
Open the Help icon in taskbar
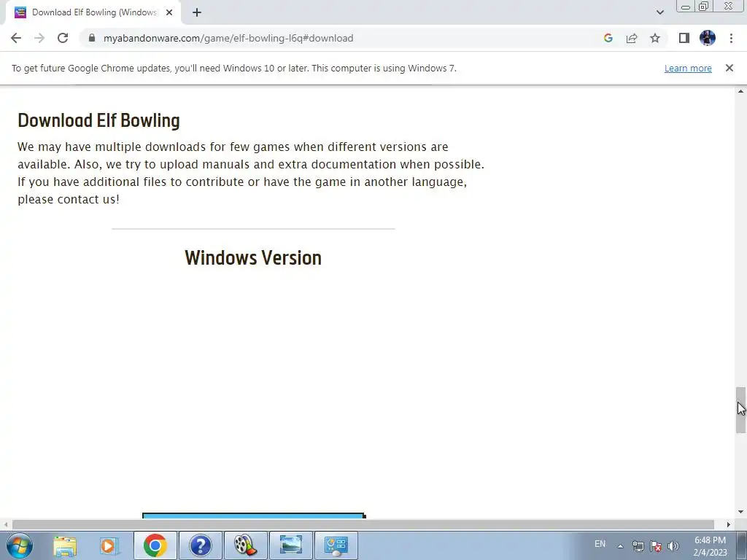click(x=200, y=545)
